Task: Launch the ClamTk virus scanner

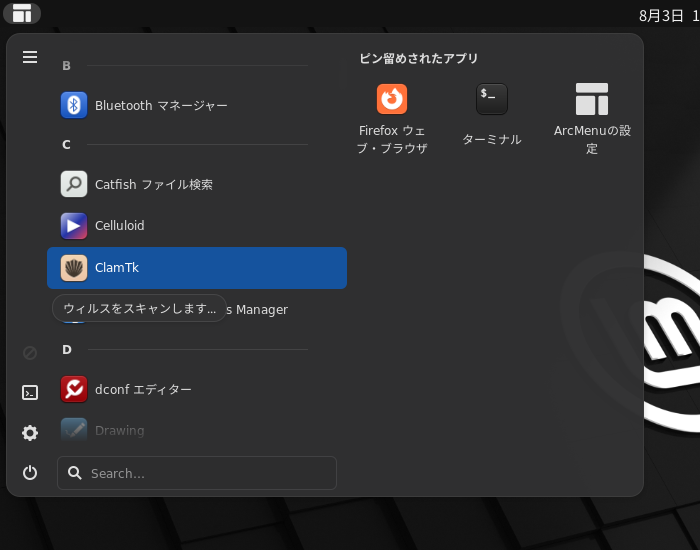Action: 197,268
